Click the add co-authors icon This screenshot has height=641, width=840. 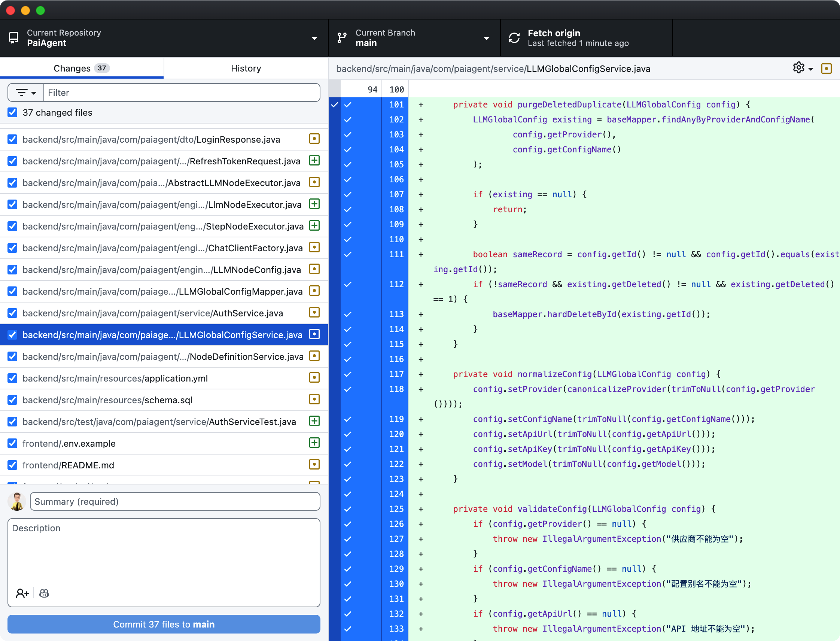pos(22,593)
